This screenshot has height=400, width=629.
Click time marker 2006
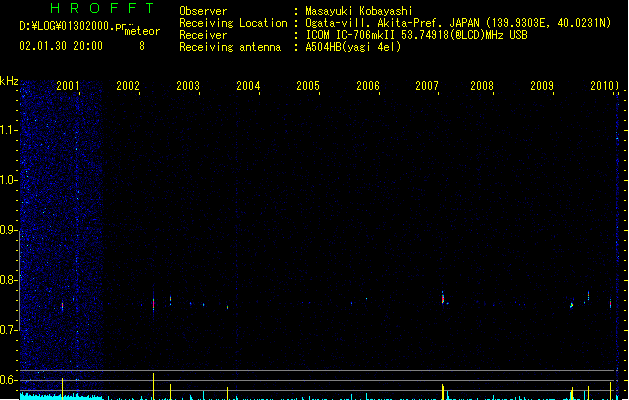[368, 85]
